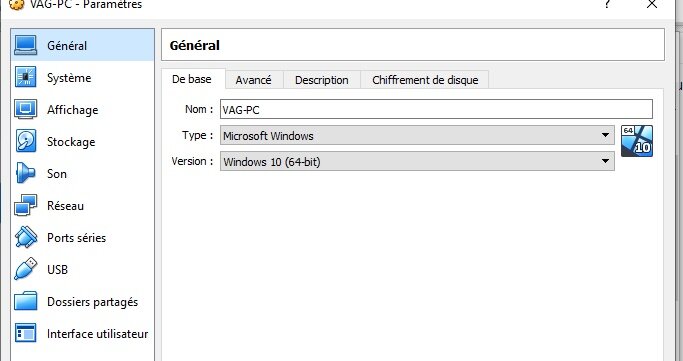The height and width of the screenshot is (361, 683).
Task: Select the Général category in sidebar
Action: [x=82, y=45]
